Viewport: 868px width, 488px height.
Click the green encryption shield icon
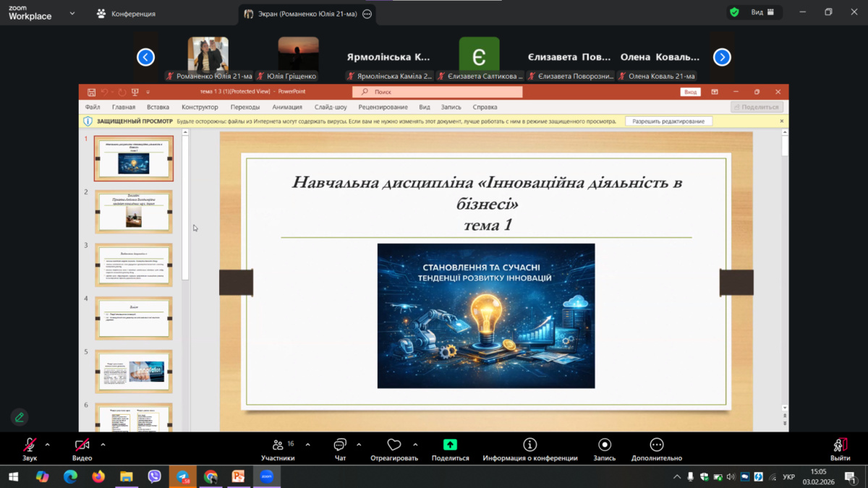pyautogui.click(x=734, y=12)
